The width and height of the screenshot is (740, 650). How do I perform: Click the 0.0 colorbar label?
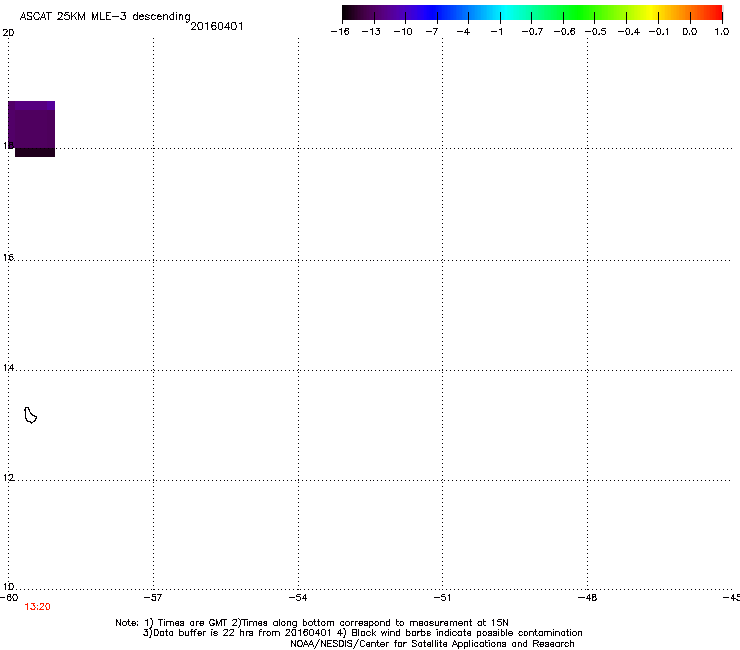(690, 32)
